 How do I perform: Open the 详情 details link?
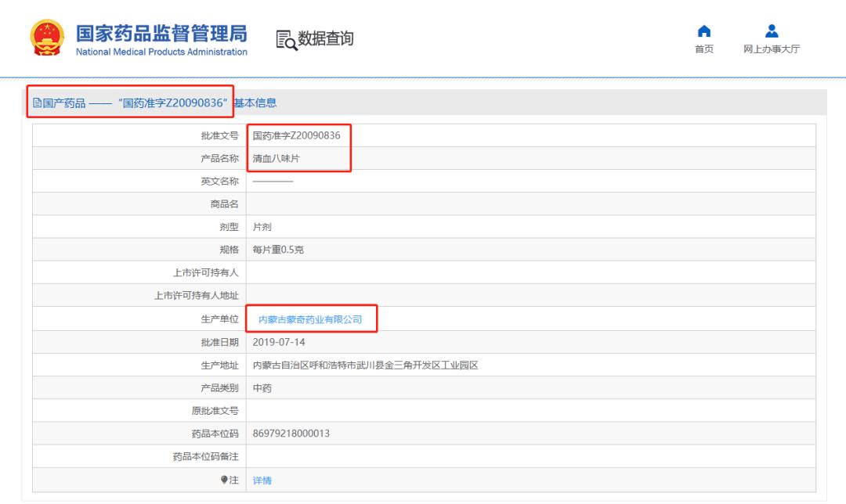click(x=262, y=480)
